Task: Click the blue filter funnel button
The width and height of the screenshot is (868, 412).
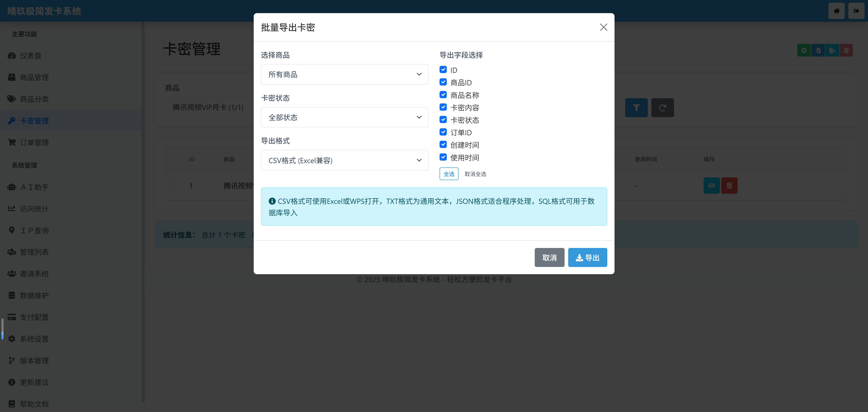Action: point(636,108)
